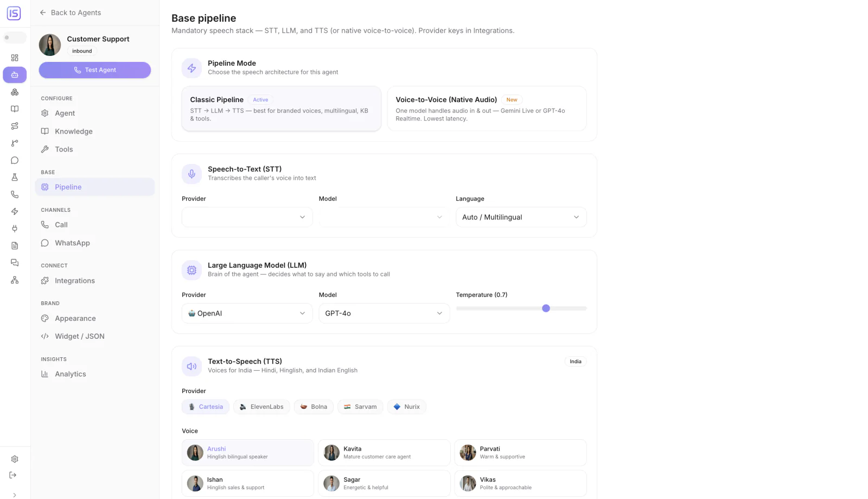This screenshot has width=868, height=499.
Task: Select the Parvati voice card
Action: pos(521,452)
